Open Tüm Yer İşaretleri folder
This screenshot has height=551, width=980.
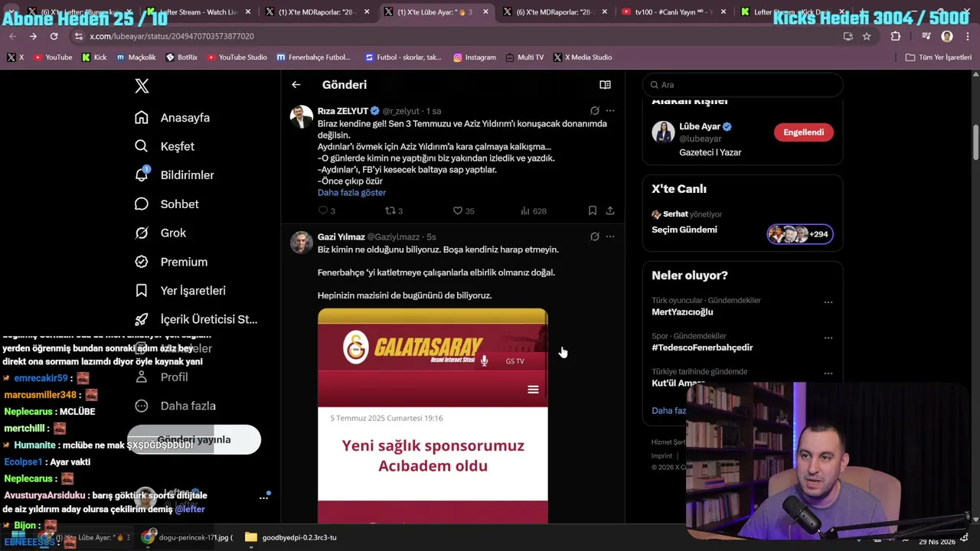click(x=938, y=57)
